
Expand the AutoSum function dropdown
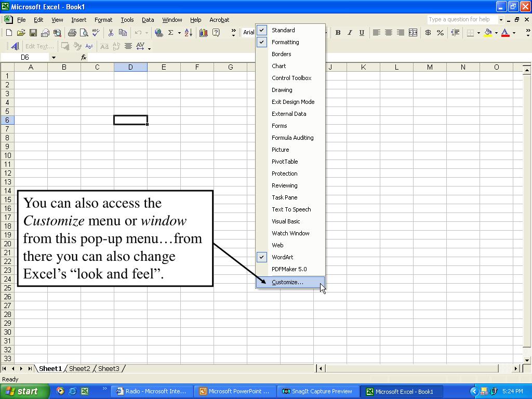(179, 33)
